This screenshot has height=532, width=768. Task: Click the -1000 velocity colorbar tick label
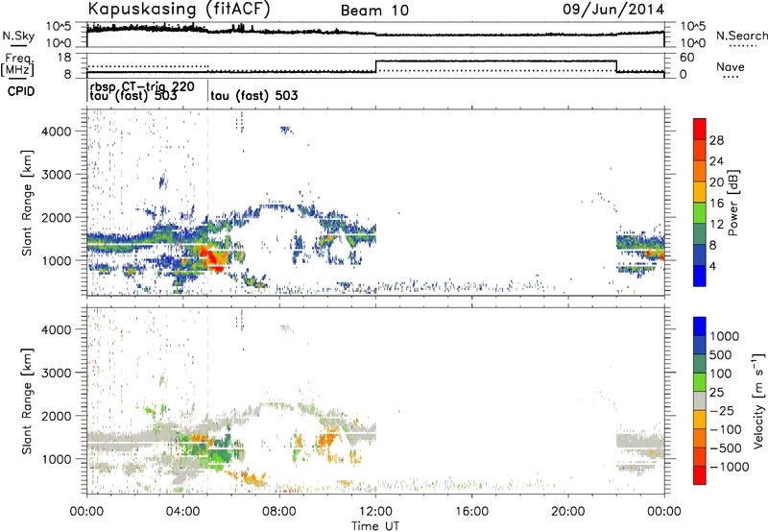730,467
